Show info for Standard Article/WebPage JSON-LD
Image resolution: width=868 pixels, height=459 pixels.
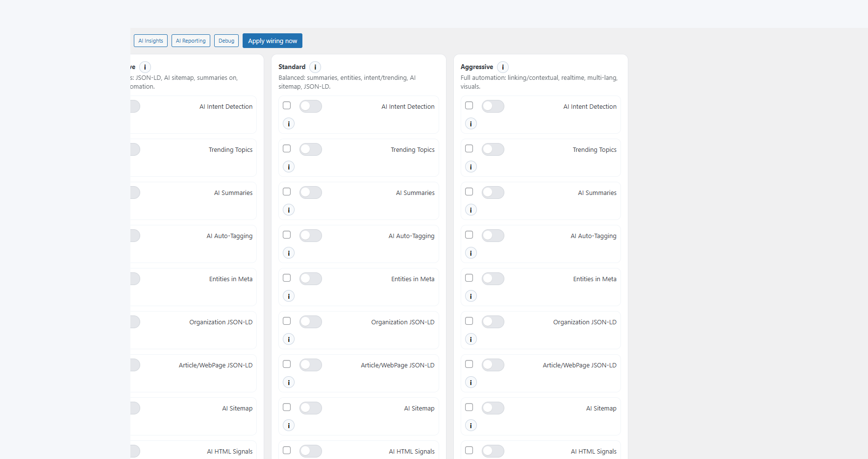[x=289, y=383]
